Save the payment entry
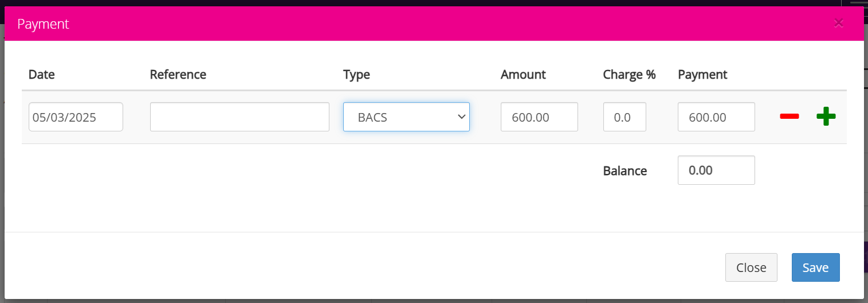Image resolution: width=868 pixels, height=303 pixels. coord(815,267)
